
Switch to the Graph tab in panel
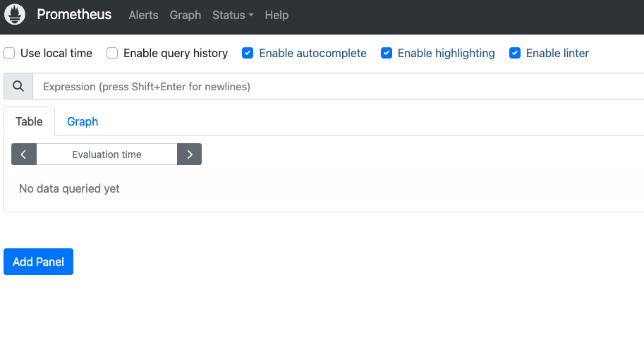pyautogui.click(x=83, y=121)
